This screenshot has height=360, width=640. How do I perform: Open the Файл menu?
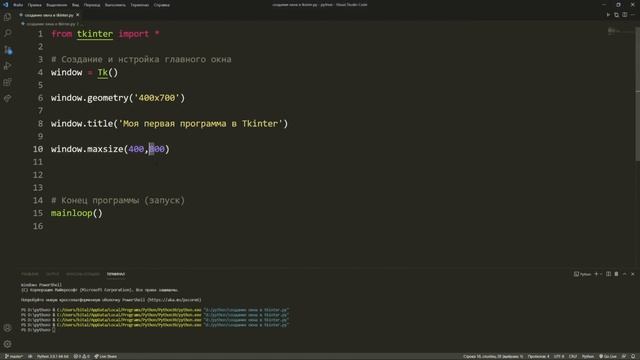pos(18,5)
